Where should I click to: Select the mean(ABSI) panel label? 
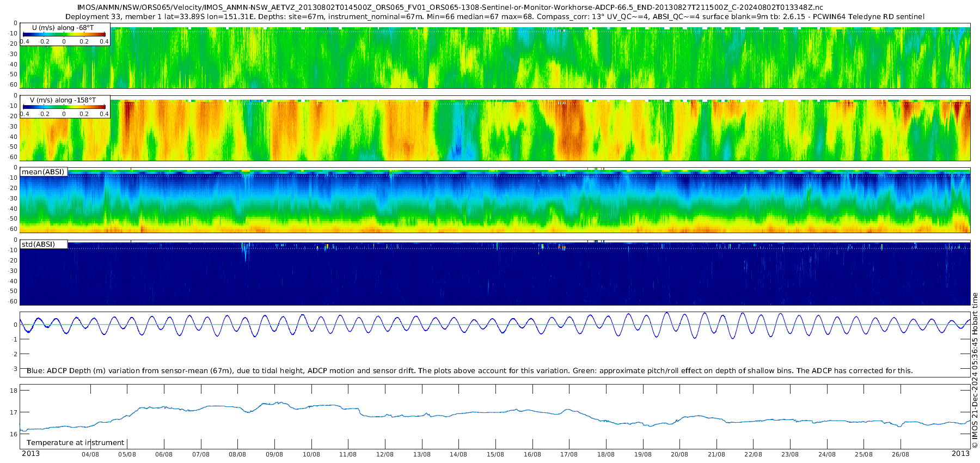point(44,172)
